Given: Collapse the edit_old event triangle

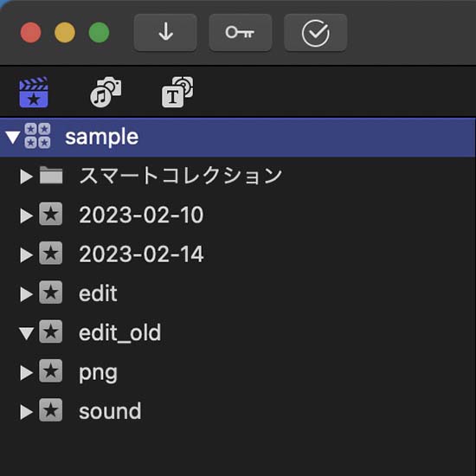Looking at the screenshot, I should pyautogui.click(x=27, y=333).
